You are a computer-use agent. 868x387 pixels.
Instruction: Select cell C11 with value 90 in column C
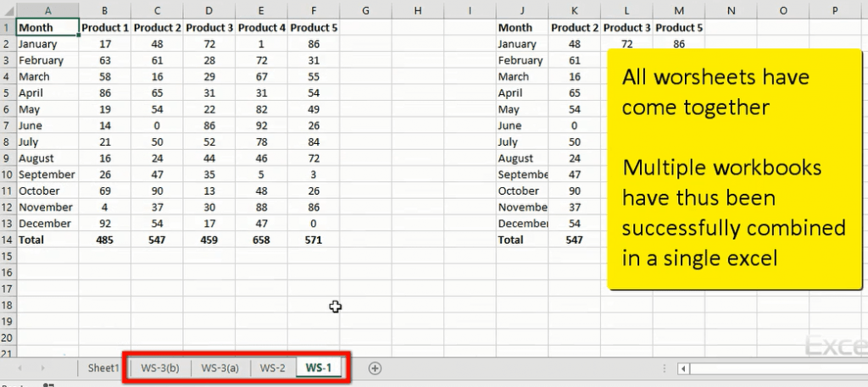(157, 191)
